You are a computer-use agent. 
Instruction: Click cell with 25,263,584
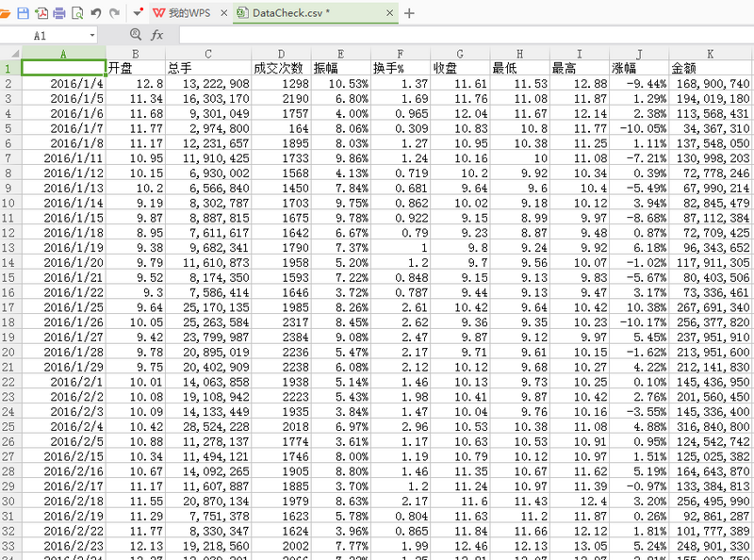tap(208, 321)
